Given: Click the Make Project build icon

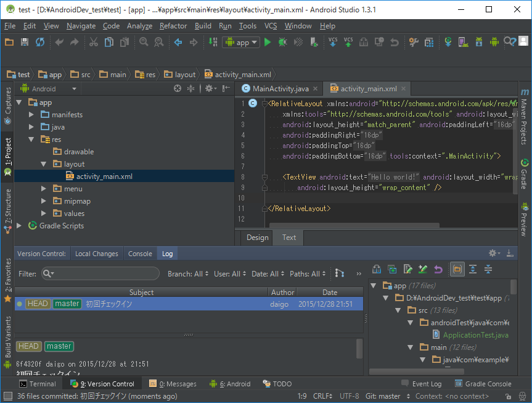Looking at the screenshot, I should 213,42.
